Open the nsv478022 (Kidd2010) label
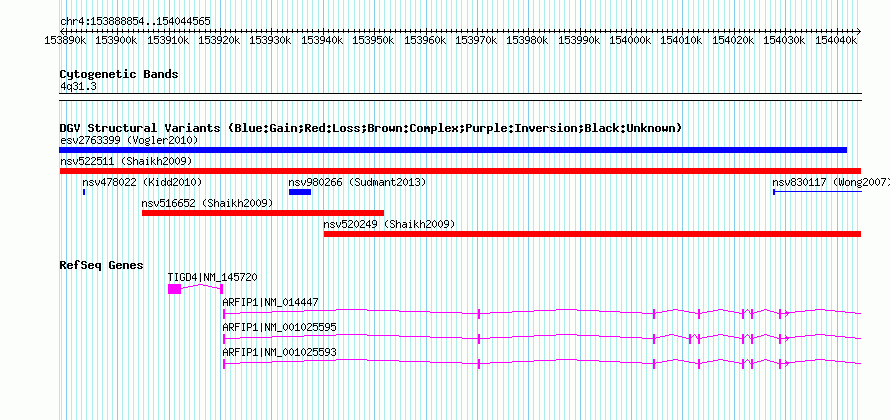Viewport: 890px width, 420px height. tap(142, 182)
